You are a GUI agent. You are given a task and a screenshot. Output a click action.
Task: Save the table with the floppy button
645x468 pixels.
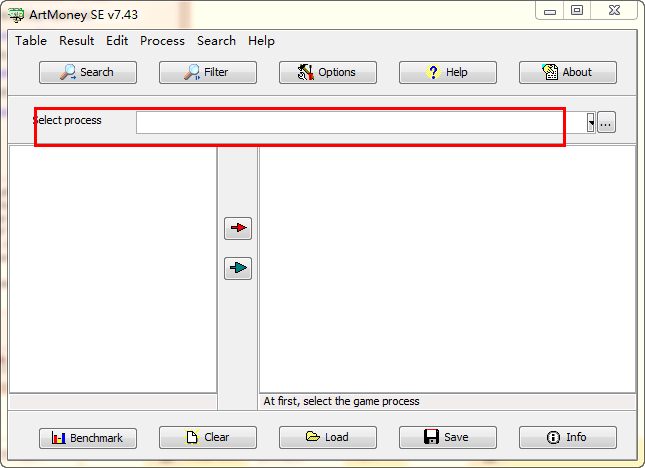pos(448,437)
